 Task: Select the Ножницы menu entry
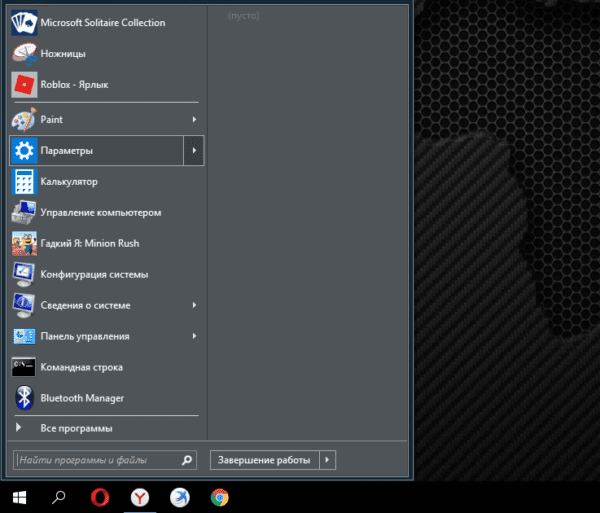[x=106, y=54]
